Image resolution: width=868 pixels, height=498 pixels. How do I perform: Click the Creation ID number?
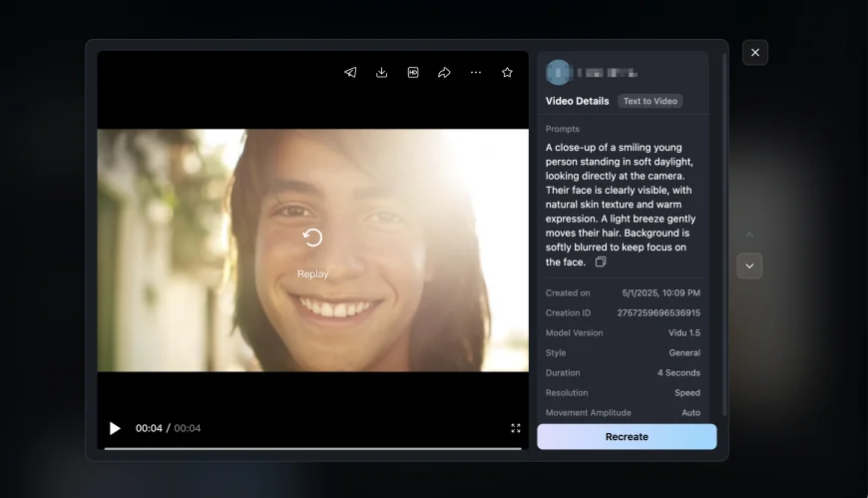click(658, 313)
